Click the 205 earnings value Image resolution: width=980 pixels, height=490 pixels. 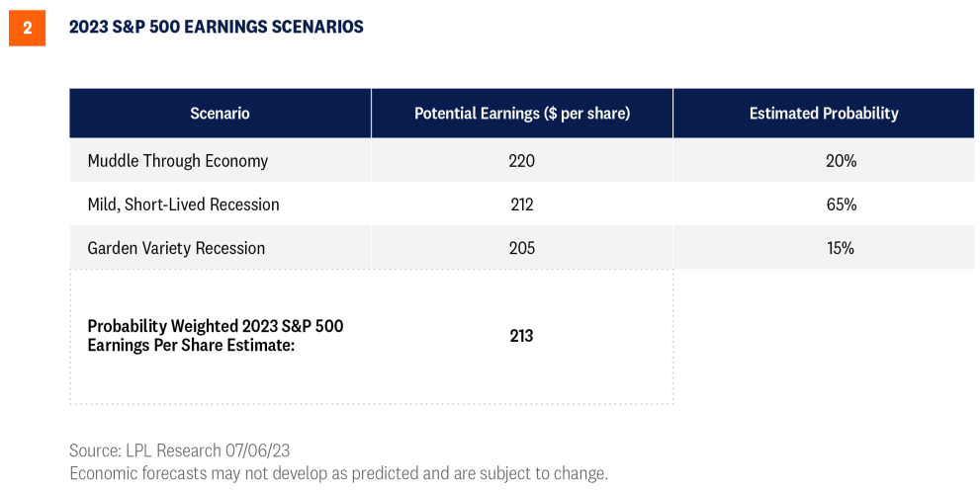pos(521,248)
